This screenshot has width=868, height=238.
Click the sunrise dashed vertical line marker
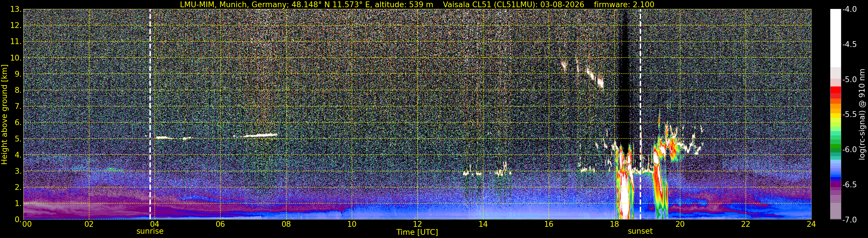point(150,114)
